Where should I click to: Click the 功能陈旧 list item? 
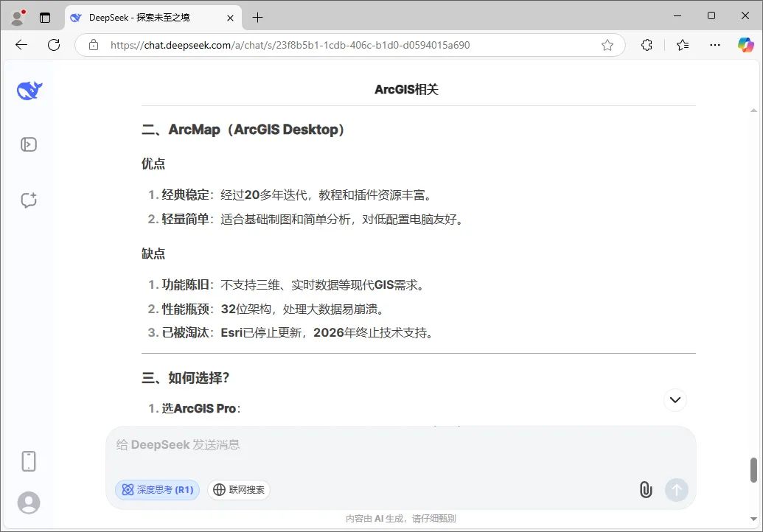click(286, 285)
